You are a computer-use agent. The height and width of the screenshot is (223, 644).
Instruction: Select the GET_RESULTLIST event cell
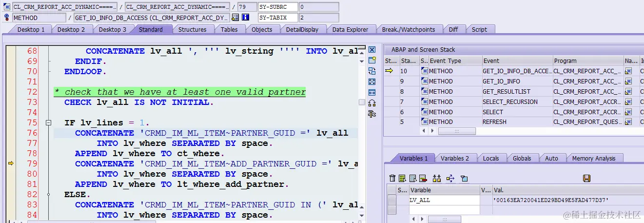pos(517,92)
